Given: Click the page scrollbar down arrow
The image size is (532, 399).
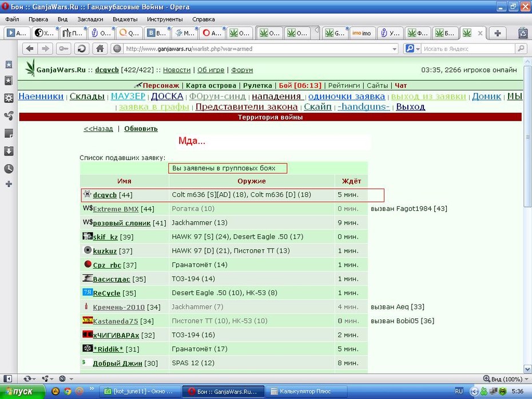Looking at the screenshot, I should (x=527, y=369).
